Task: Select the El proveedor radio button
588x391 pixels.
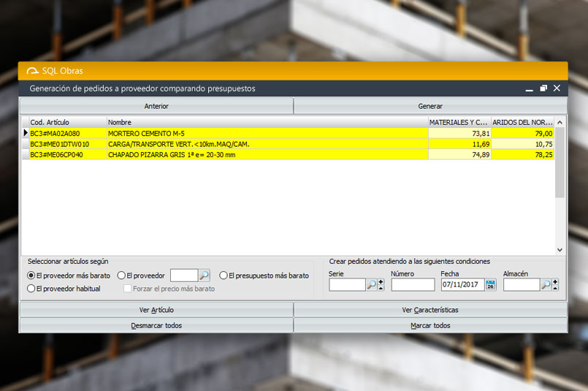Action: 121,276
